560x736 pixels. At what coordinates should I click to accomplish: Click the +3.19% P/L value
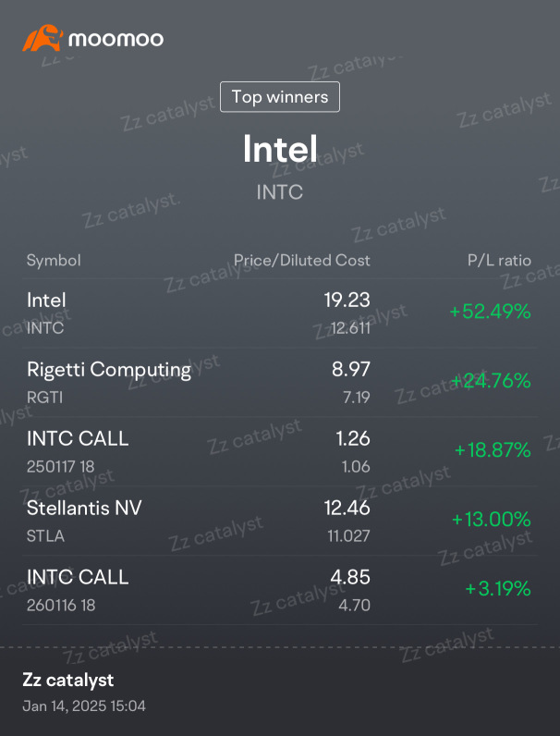click(497, 589)
